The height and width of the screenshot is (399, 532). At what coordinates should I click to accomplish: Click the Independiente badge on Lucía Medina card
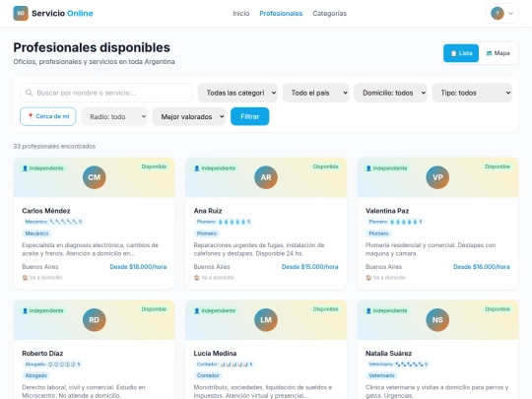pos(215,310)
